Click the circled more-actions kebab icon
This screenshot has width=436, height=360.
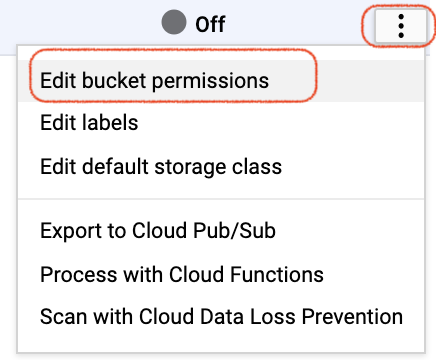point(401,26)
